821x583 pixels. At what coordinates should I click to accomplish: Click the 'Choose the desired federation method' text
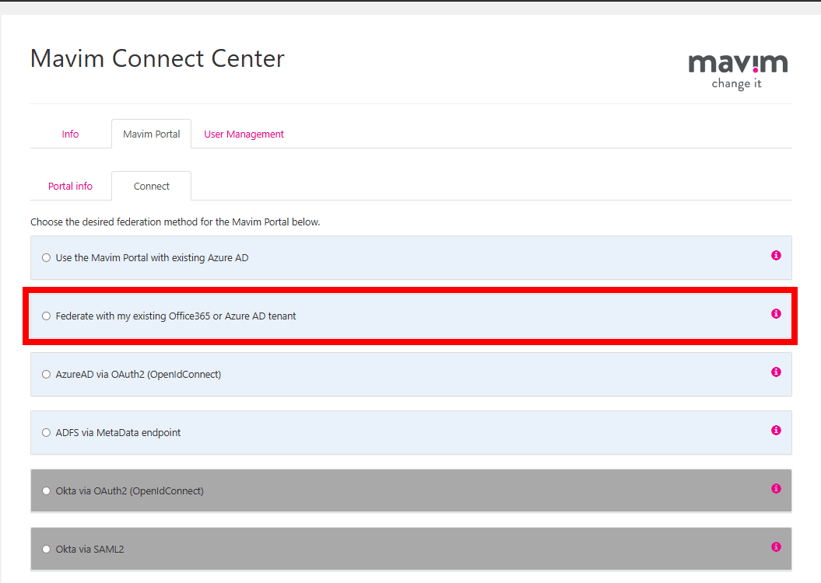pyautogui.click(x=175, y=222)
